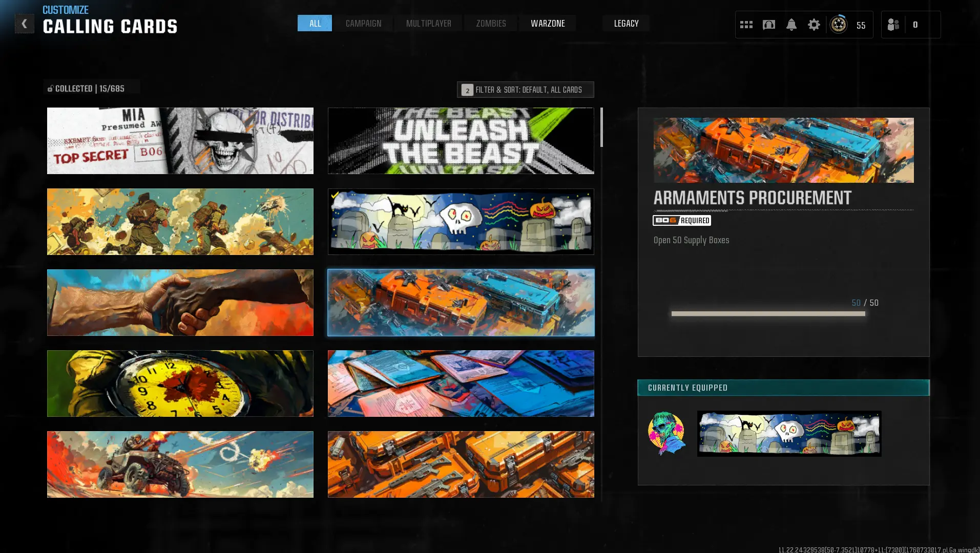
Task: Select the MIA Top Secret calling card
Action: click(x=180, y=141)
